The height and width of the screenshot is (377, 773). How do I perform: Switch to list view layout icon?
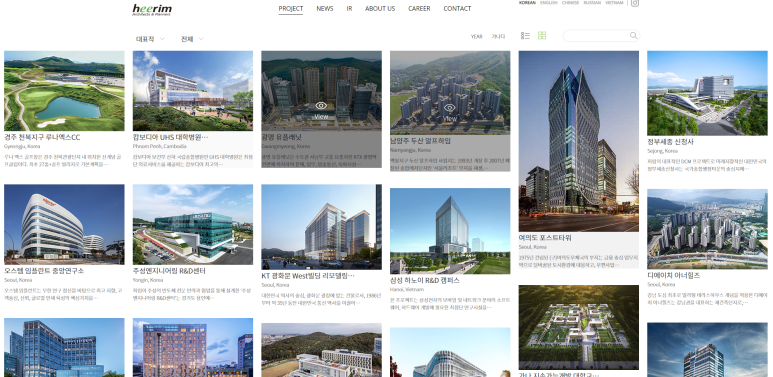click(x=525, y=35)
